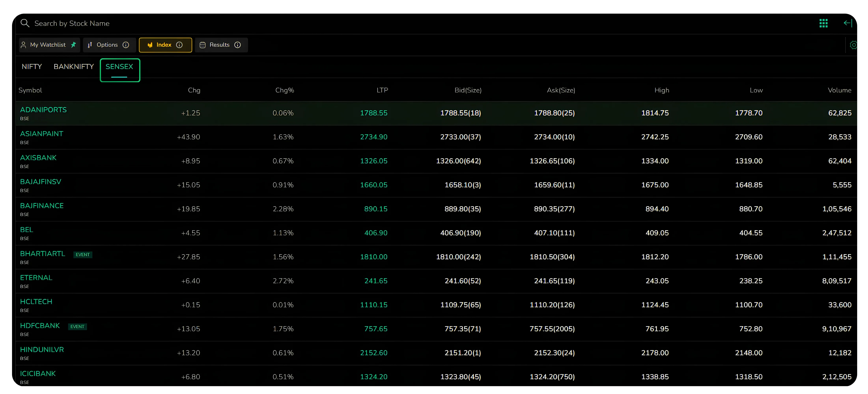Screen dimensions: 868x394
Task: Sort by Ask(Size) column header
Action: (561, 90)
